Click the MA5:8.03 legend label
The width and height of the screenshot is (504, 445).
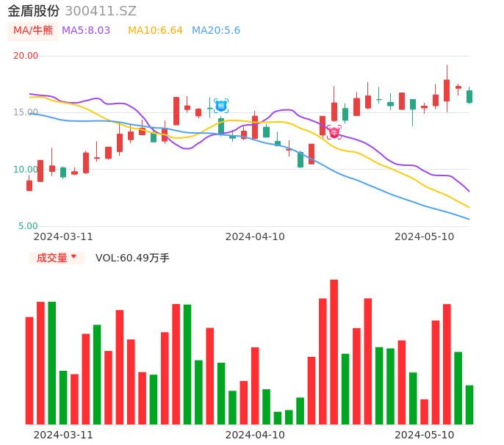(86, 31)
